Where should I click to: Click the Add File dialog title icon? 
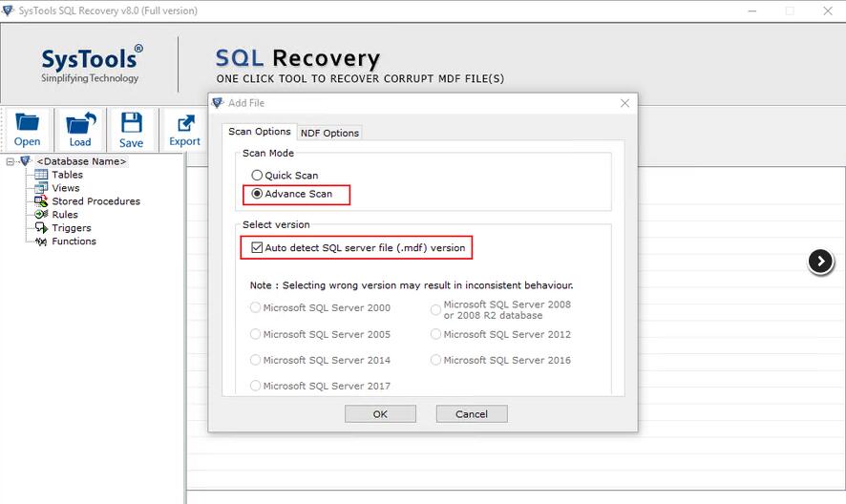pyautogui.click(x=218, y=102)
